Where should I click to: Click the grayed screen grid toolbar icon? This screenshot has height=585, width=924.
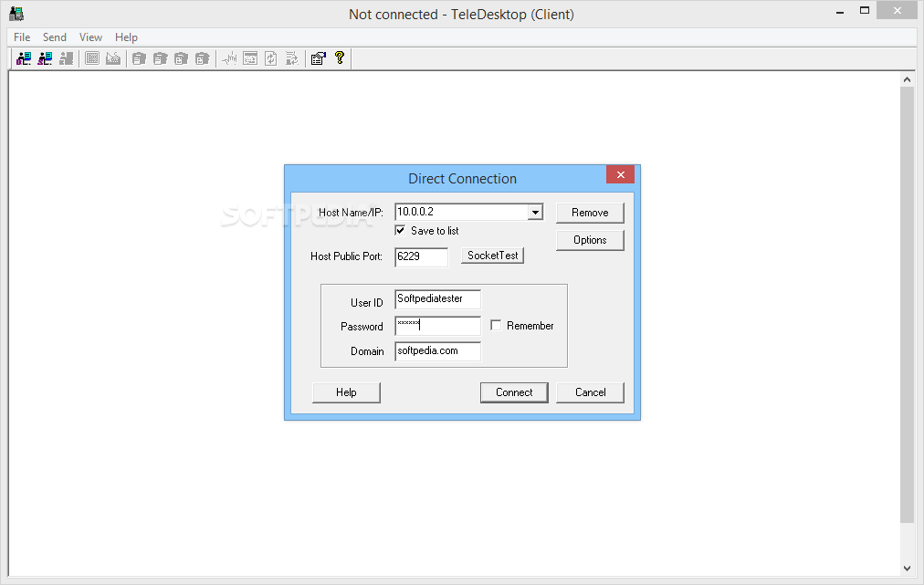coord(92,58)
